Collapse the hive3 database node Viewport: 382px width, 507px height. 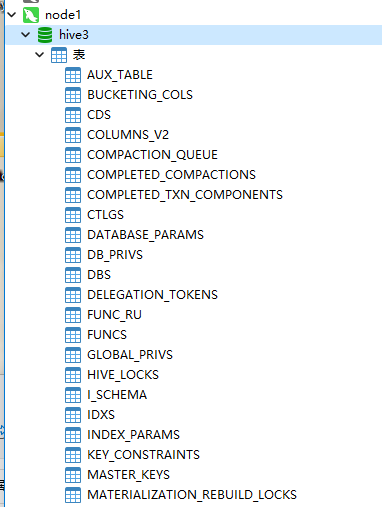click(26, 35)
